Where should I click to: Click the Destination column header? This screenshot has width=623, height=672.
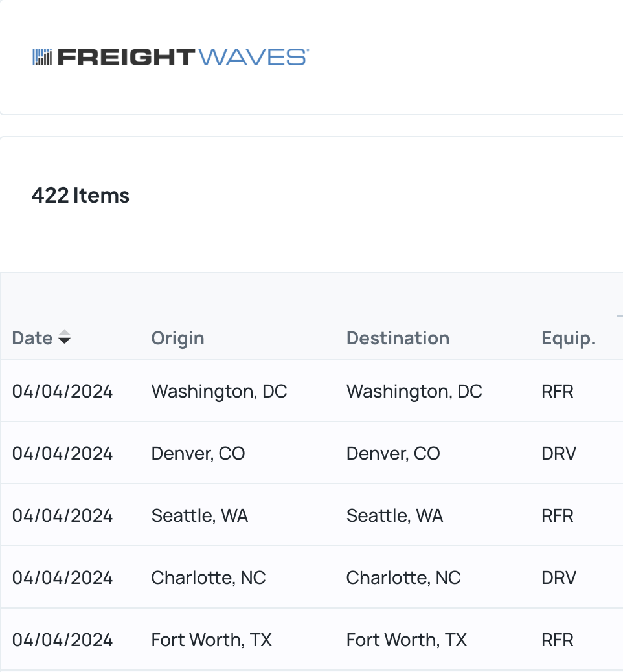[398, 338]
